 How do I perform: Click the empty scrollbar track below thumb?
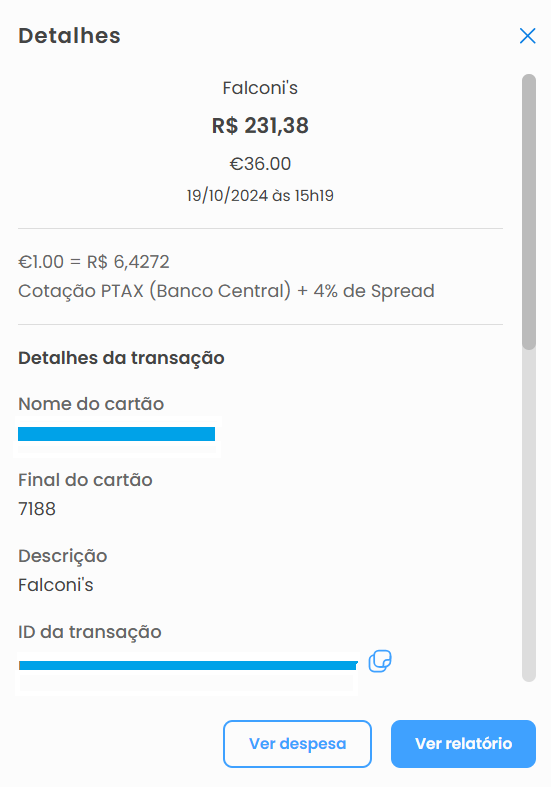[529, 514]
